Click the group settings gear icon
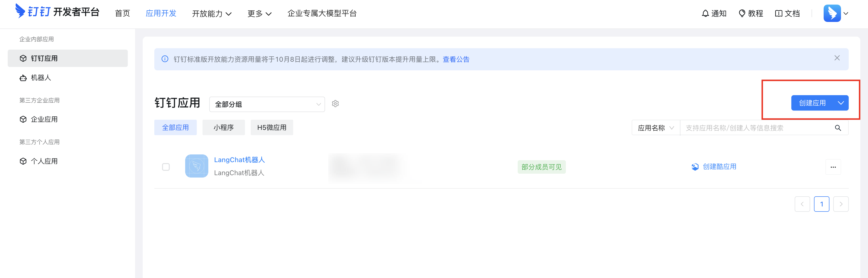The image size is (868, 278). tap(335, 104)
